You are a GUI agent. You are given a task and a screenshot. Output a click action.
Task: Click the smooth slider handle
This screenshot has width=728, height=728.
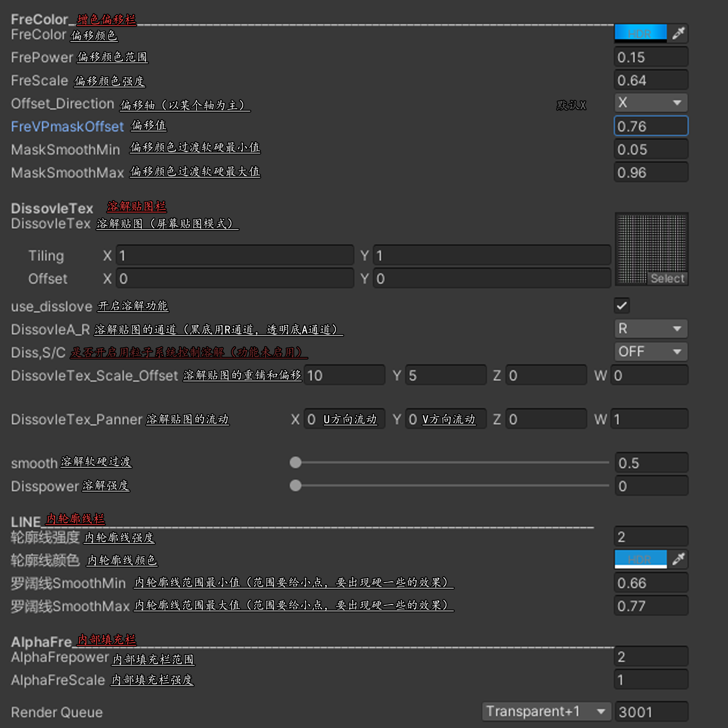tap(295, 462)
